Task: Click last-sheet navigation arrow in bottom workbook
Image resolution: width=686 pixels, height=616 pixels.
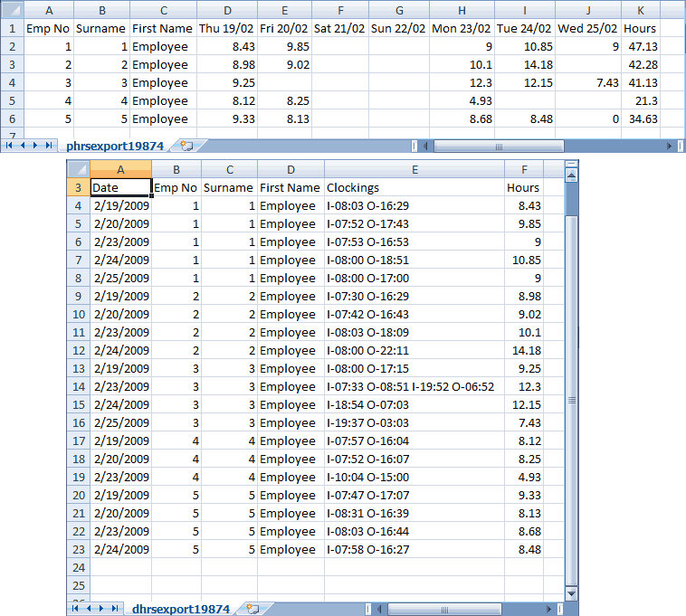Action: (x=113, y=609)
